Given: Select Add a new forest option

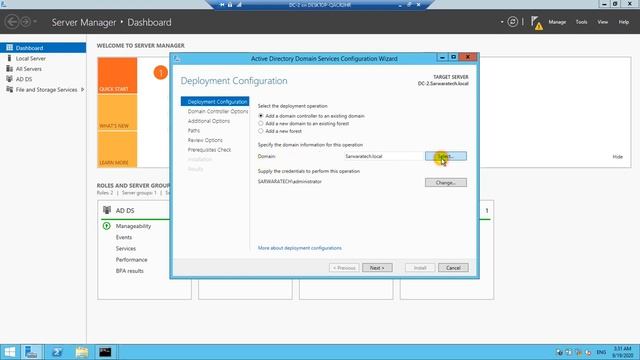Looking at the screenshot, I should (x=260, y=131).
